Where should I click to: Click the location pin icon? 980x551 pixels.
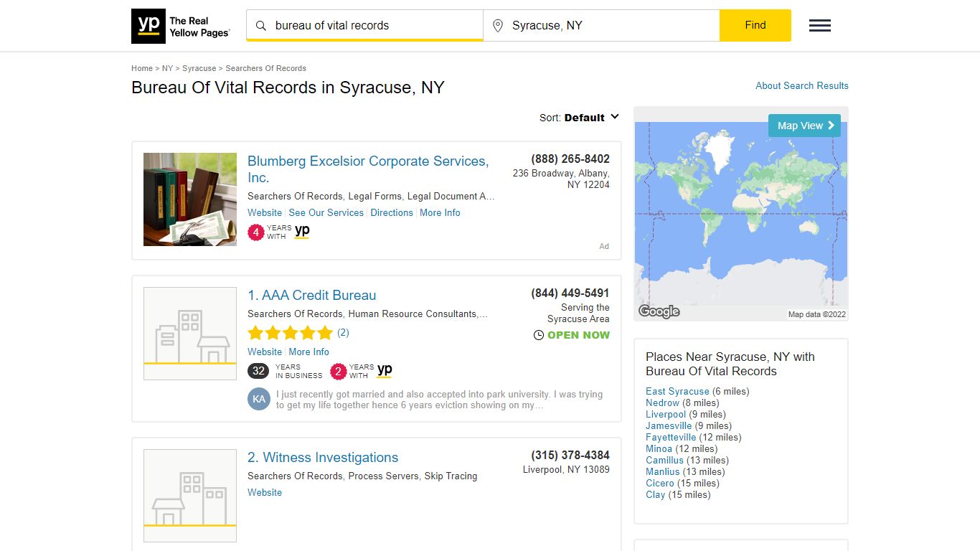[x=498, y=26]
